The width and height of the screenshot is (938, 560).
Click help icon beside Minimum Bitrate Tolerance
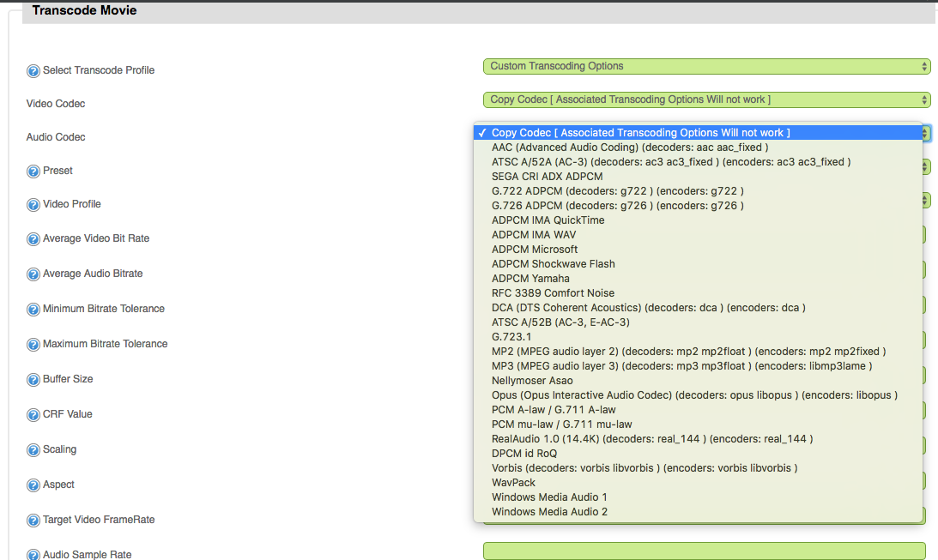(x=33, y=310)
